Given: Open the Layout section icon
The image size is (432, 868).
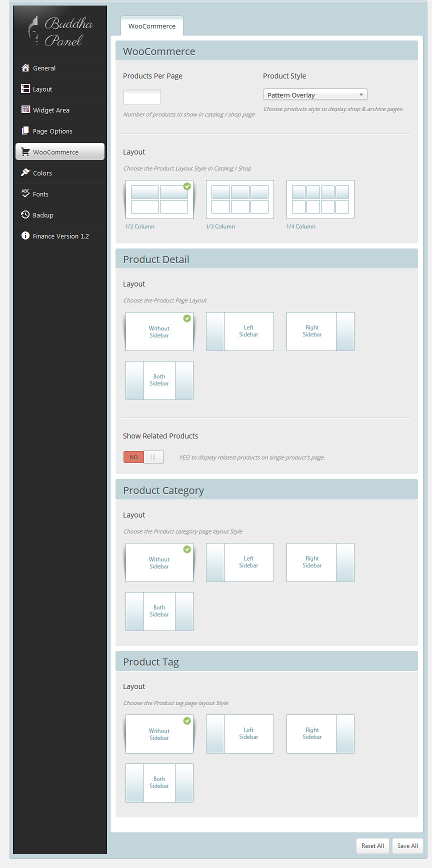Looking at the screenshot, I should [x=25, y=89].
